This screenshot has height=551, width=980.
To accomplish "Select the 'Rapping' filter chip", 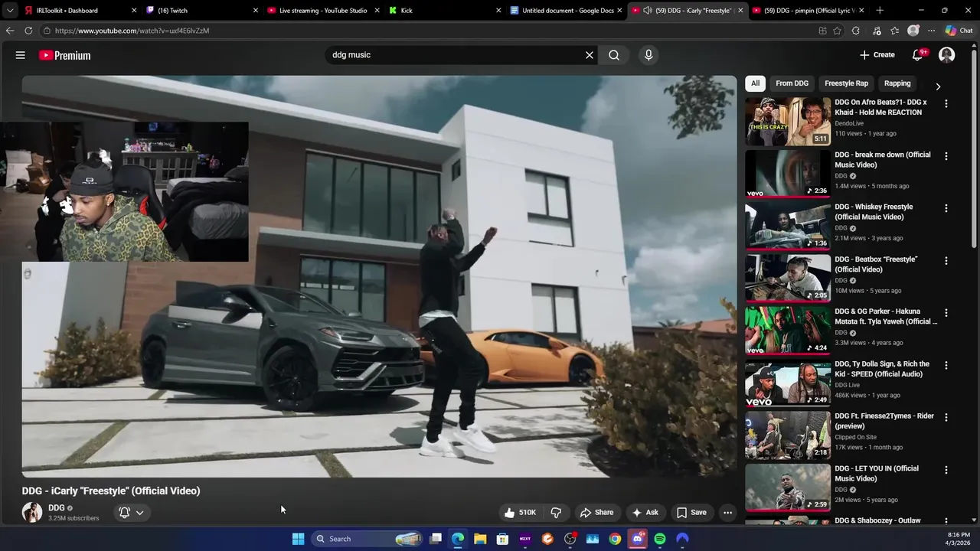I will (x=897, y=83).
